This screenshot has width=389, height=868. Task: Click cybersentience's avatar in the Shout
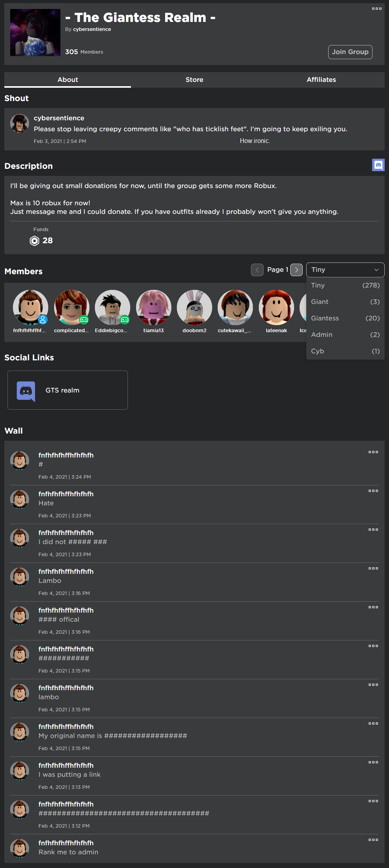coord(20,124)
